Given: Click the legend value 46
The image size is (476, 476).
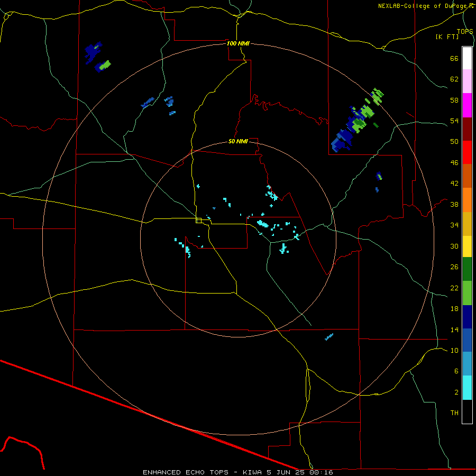Looking at the screenshot, I should (454, 162).
